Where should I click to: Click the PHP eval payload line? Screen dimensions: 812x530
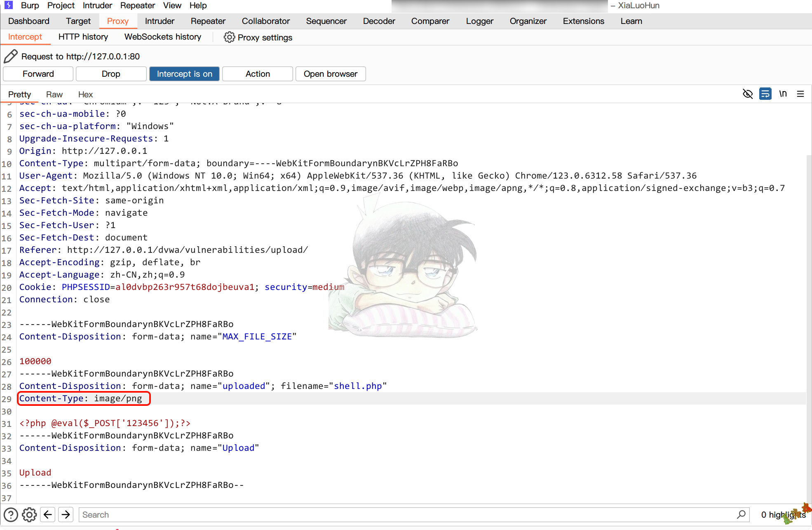105,423
